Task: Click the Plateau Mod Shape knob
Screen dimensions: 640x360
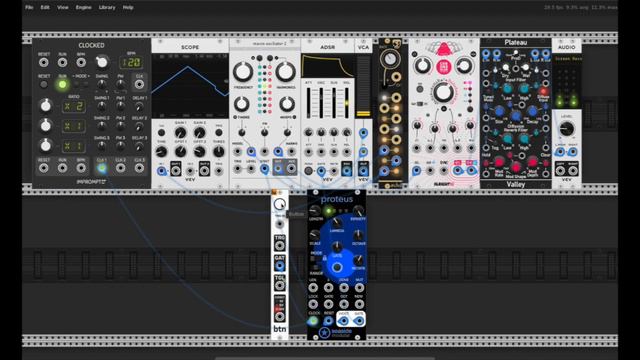Action: 516,167
